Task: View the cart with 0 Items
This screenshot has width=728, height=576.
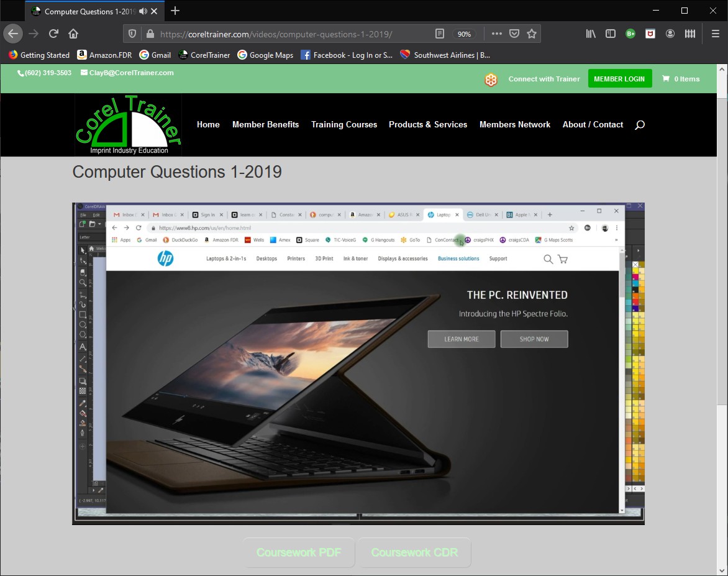Action: point(681,79)
